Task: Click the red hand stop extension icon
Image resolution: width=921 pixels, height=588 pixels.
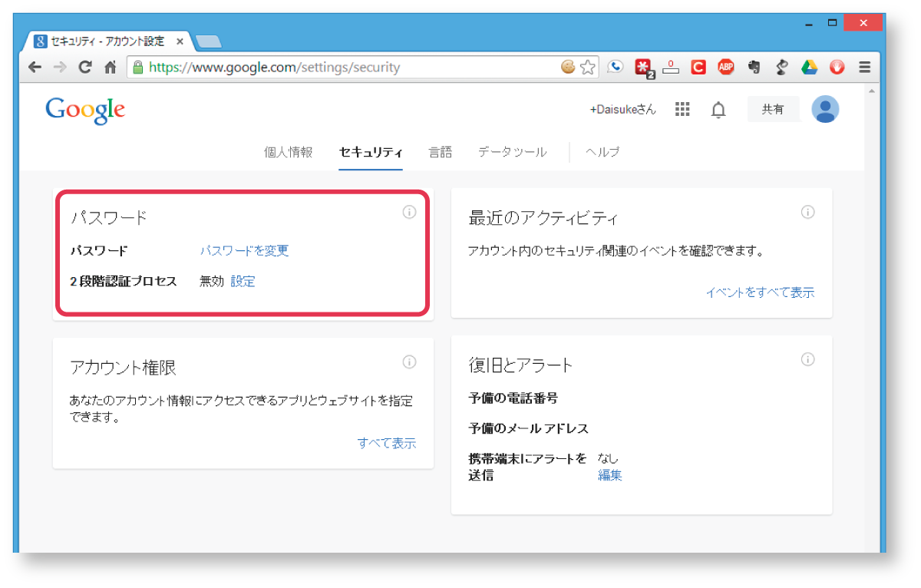Action: (837, 68)
